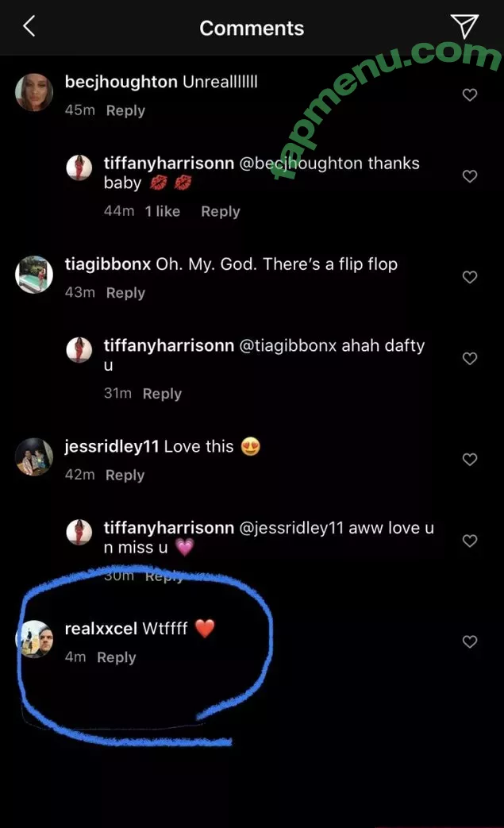Viewport: 504px width, 828px height.
Task: Like the "aww love u" reply
Action: coord(470,541)
